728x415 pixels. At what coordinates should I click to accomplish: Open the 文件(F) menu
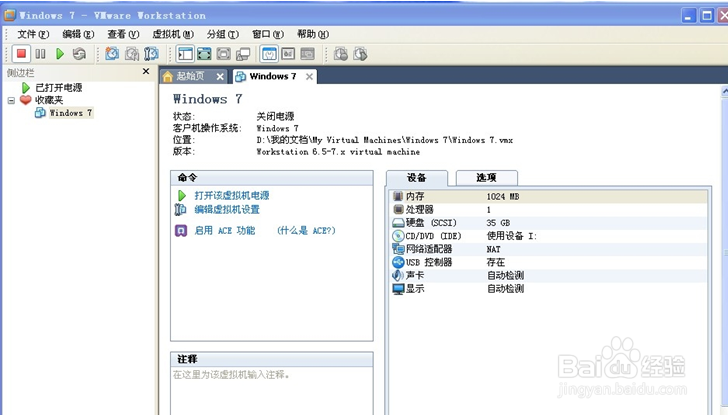tap(33, 34)
